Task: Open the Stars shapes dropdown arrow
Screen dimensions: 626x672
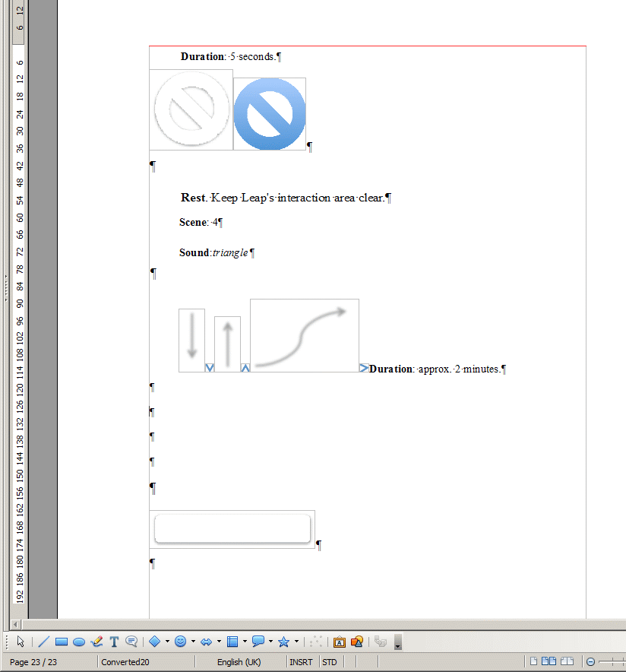Action: click(296, 642)
